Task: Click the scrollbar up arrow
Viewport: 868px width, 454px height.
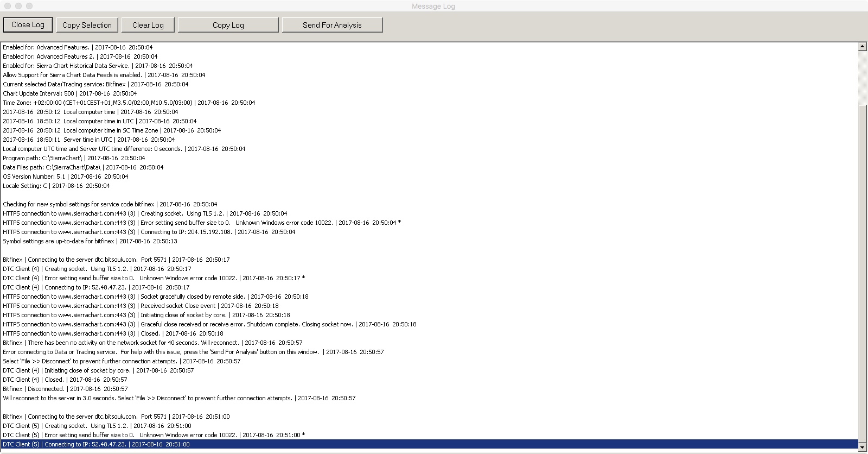Action: tap(863, 47)
